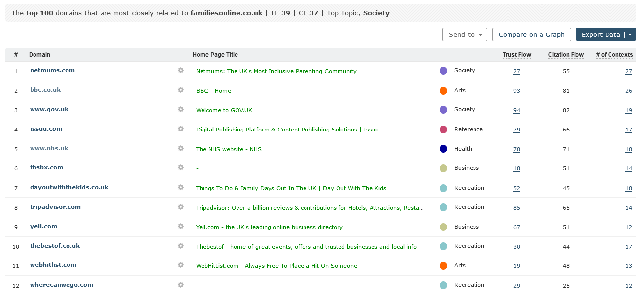Click Reference topic label for issuu.com
This screenshot has height=295, width=644.
(x=469, y=129)
